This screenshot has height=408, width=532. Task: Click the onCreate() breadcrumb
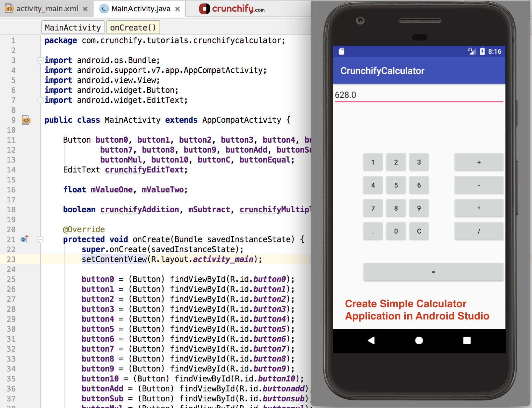(133, 28)
